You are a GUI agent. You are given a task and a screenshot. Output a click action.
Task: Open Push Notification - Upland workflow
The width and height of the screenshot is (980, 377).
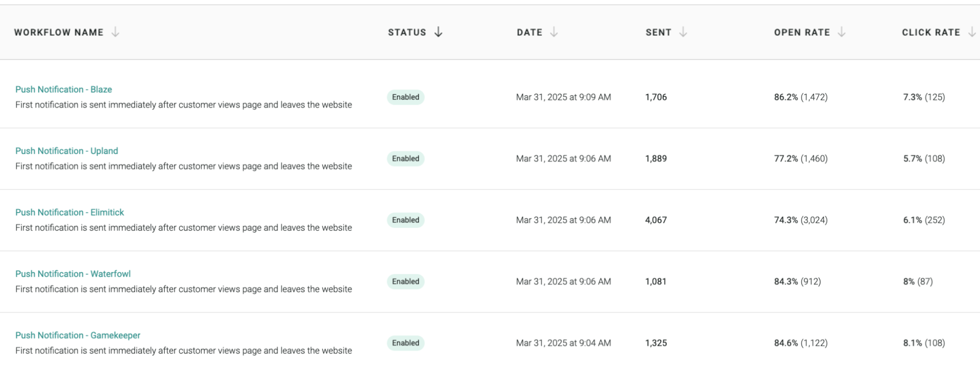coord(67,151)
